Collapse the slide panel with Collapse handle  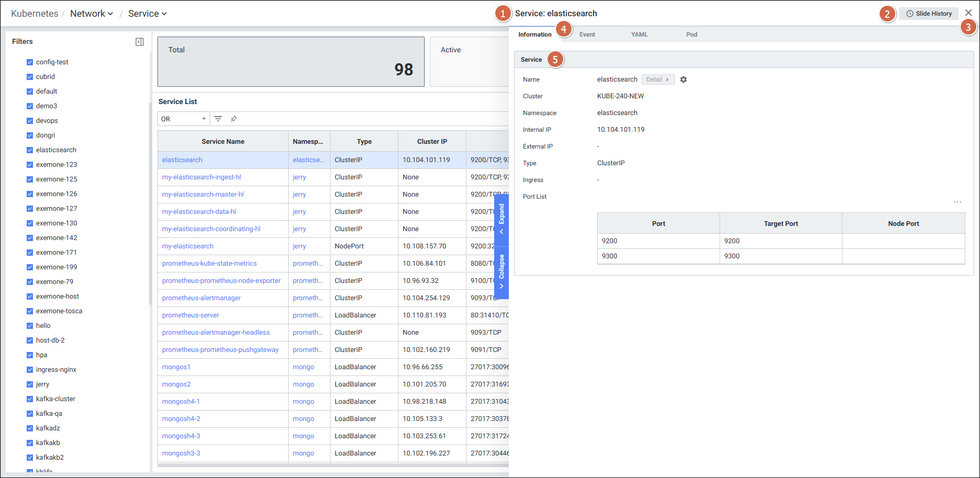(502, 272)
